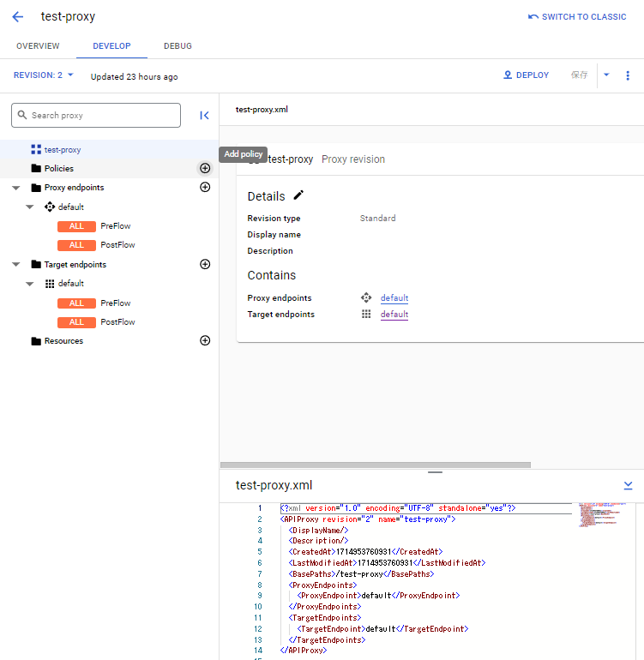Collapse proxy endpoint default node

(29, 207)
